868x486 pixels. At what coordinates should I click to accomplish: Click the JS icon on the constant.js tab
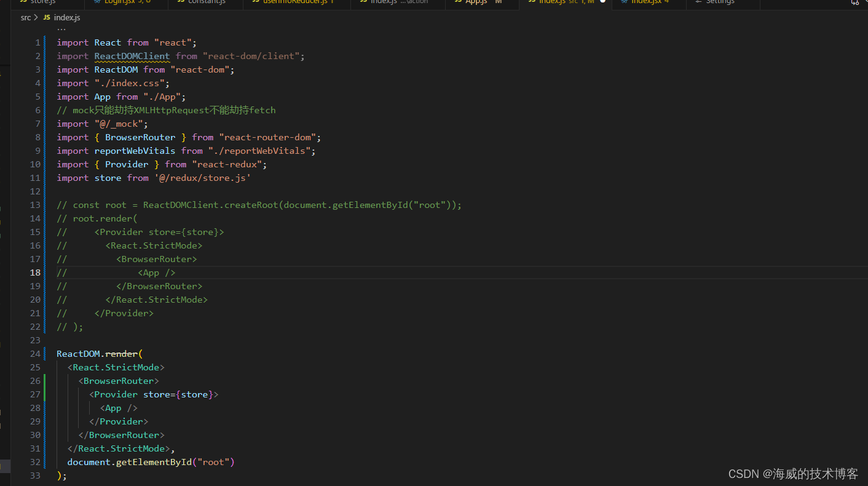181,2
